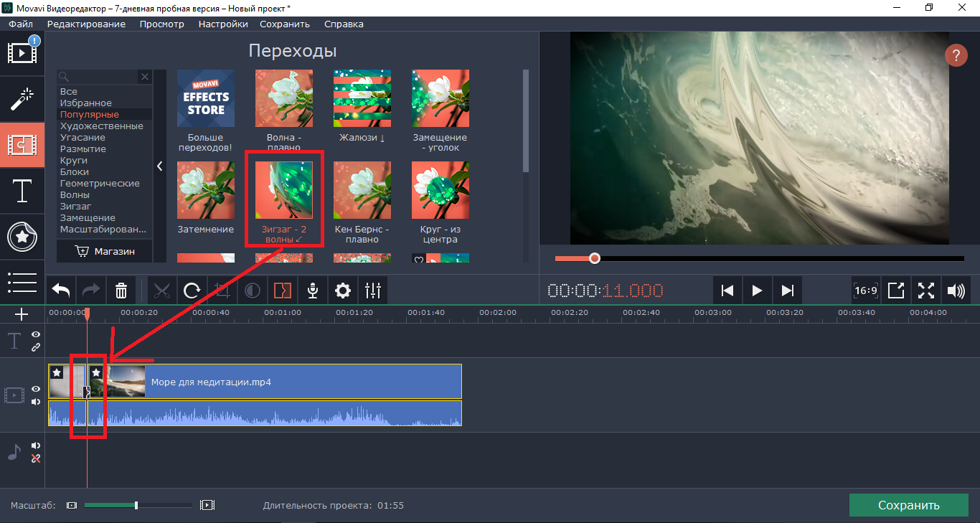
Task: Click the scissors Split tool
Action: tap(162, 291)
